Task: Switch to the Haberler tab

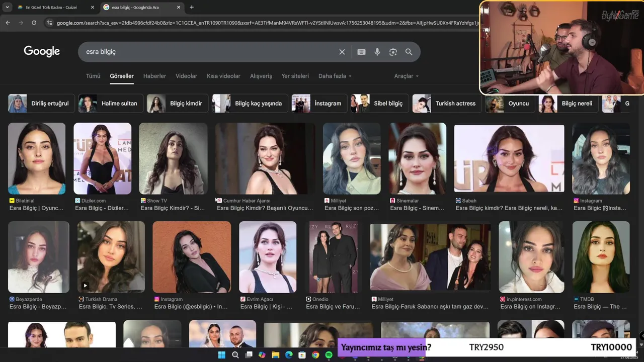Action: click(x=154, y=76)
